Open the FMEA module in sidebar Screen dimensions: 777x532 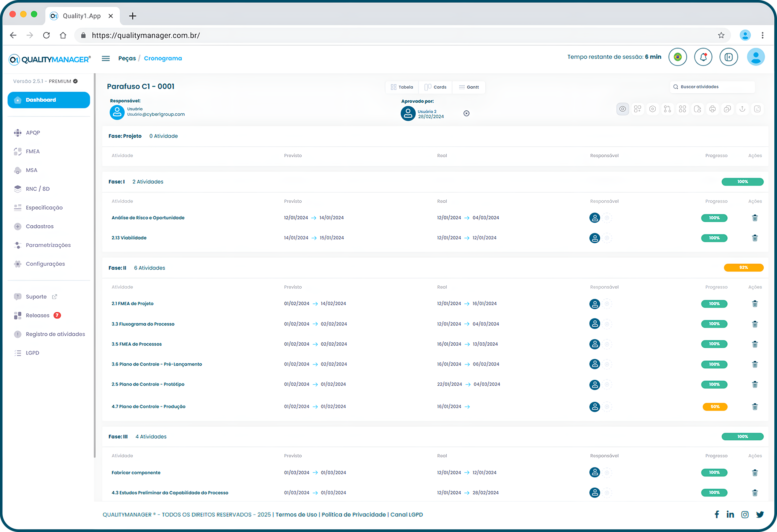click(32, 151)
